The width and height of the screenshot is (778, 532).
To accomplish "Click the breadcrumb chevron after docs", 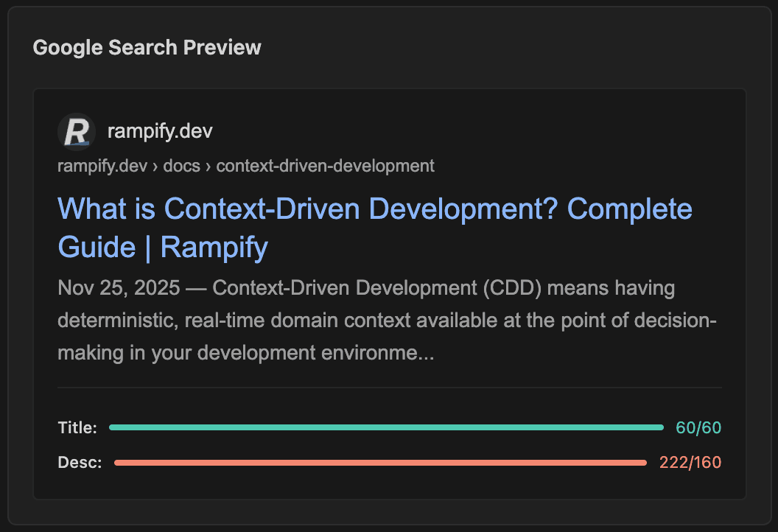I will 208,166.
